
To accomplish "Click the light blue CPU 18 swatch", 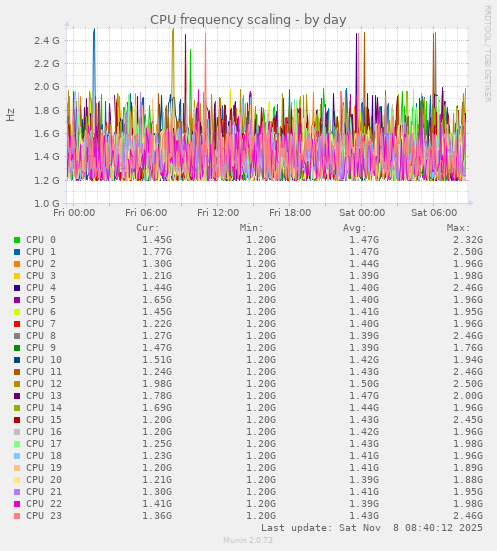I will (17, 456).
